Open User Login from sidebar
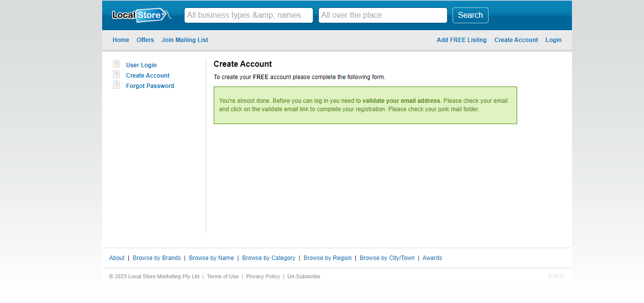The width and height of the screenshot is (644, 303). pyautogui.click(x=141, y=65)
